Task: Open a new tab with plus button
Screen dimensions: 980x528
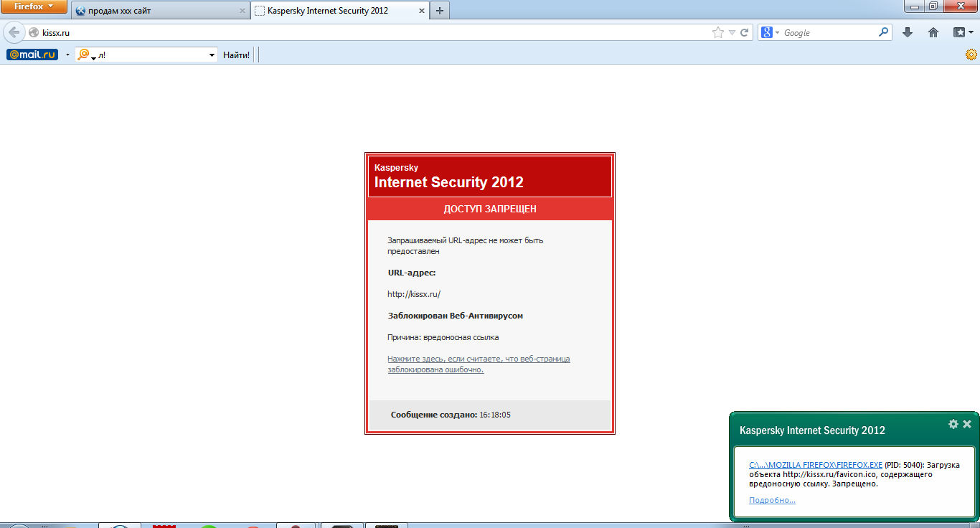Action: (x=440, y=11)
